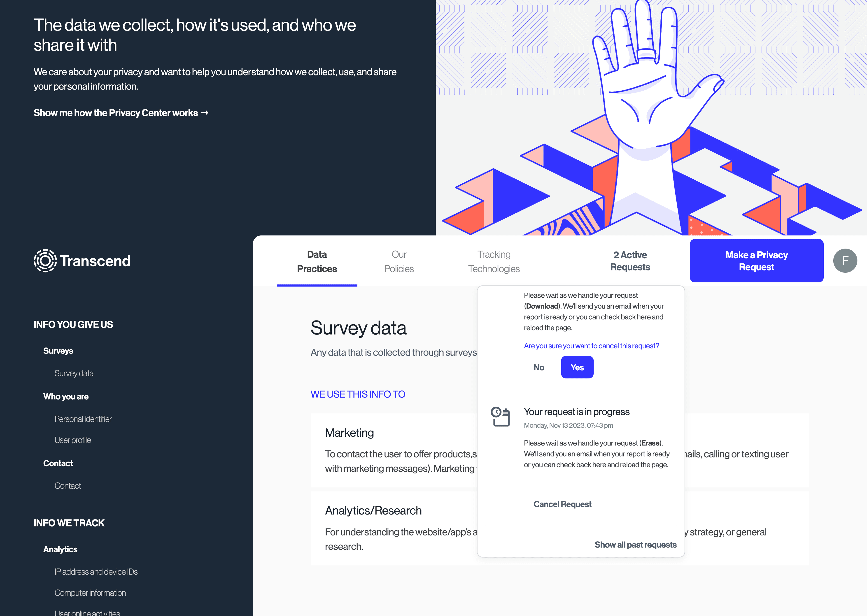The height and width of the screenshot is (616, 867).
Task: Toggle the 2 Active Requests panel
Action: click(x=630, y=261)
